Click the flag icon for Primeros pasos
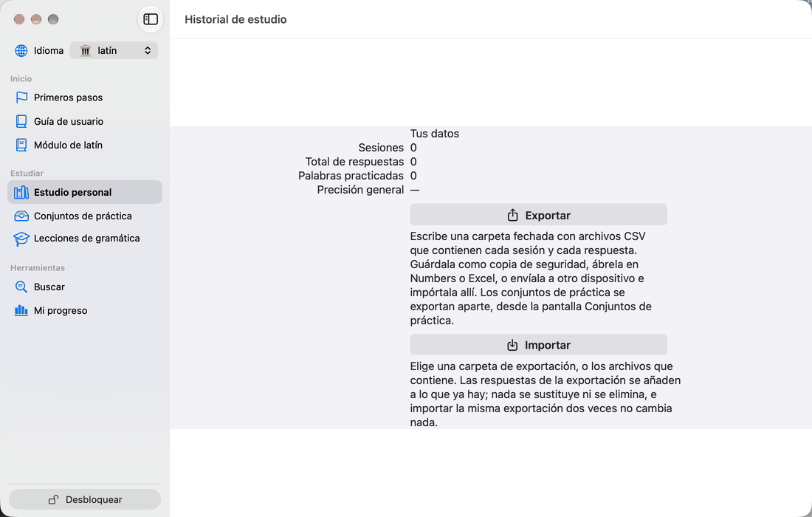This screenshot has height=517, width=812. (x=21, y=97)
